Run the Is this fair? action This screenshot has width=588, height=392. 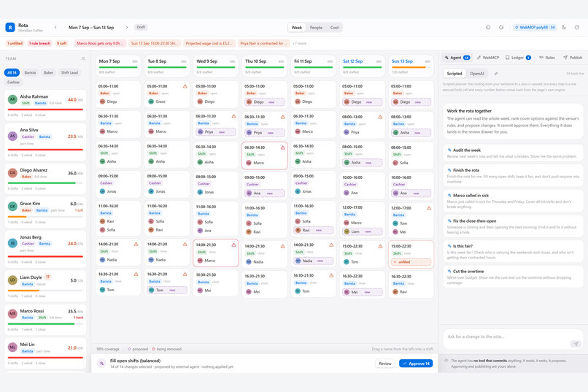pyautogui.click(x=513, y=251)
